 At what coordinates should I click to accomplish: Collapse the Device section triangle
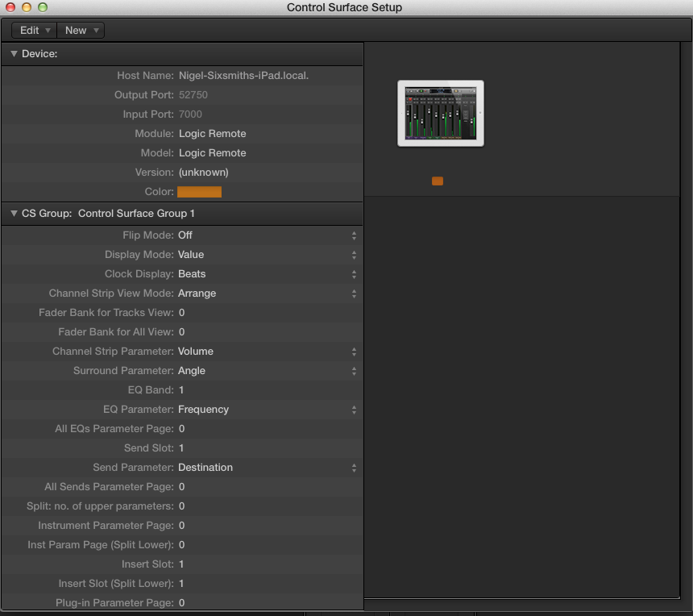click(15, 54)
